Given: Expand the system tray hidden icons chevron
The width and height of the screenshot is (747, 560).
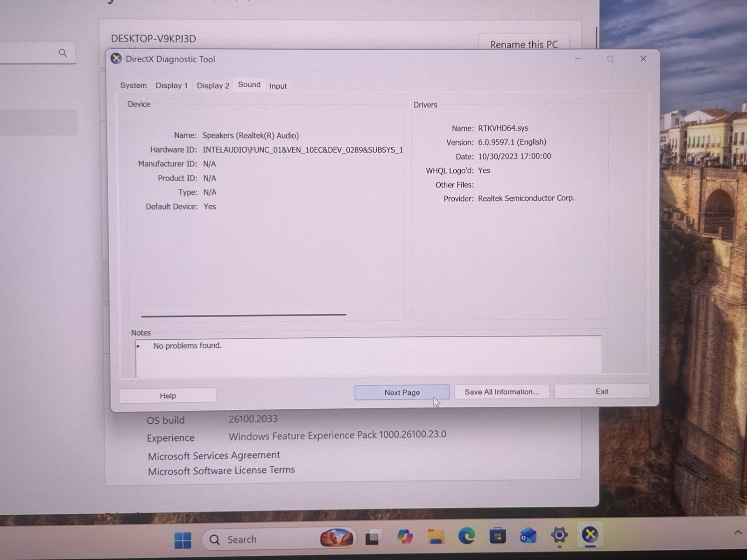Looking at the screenshot, I should [x=738, y=532].
